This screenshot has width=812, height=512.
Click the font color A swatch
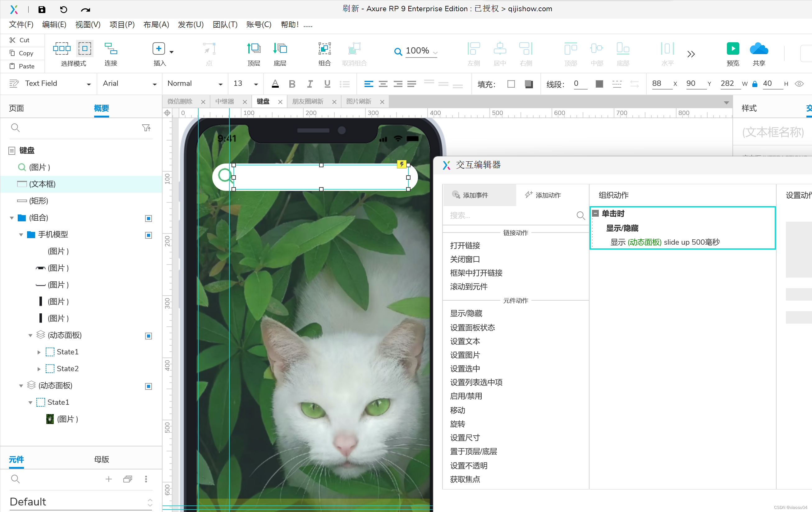[275, 84]
